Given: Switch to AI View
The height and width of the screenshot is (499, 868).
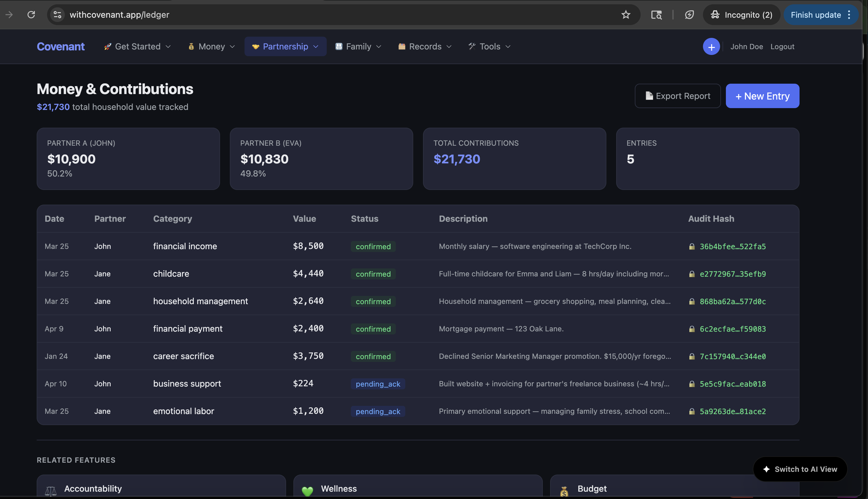Looking at the screenshot, I should pos(800,469).
